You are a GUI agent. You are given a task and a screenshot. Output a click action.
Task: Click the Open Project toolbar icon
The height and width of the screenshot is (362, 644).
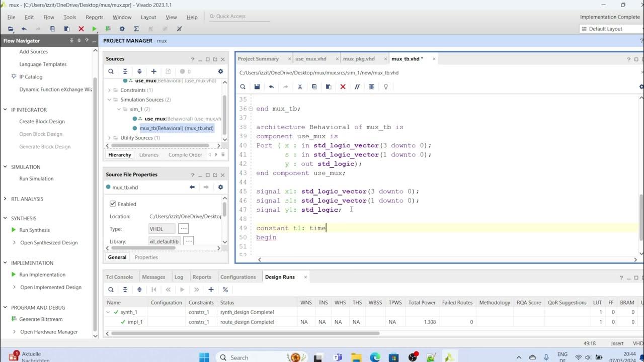[x=11, y=29]
